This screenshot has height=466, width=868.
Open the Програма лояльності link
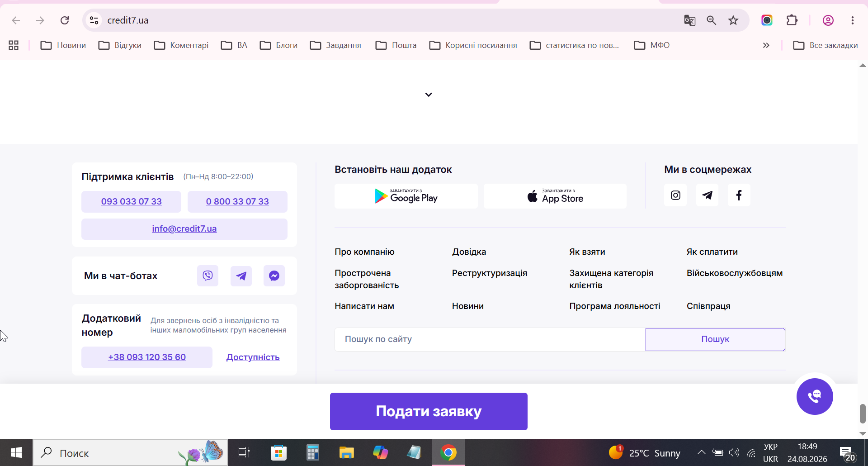point(615,306)
